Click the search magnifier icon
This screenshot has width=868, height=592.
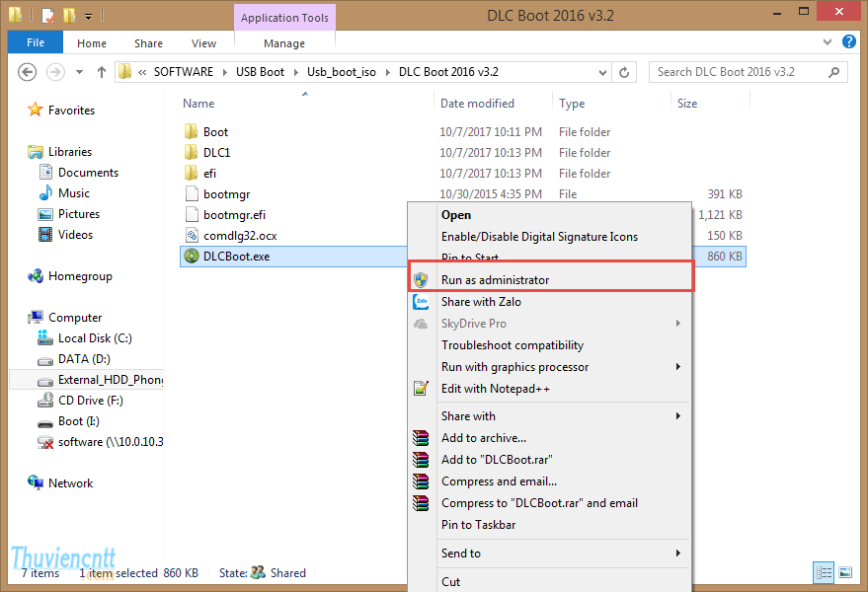[833, 72]
